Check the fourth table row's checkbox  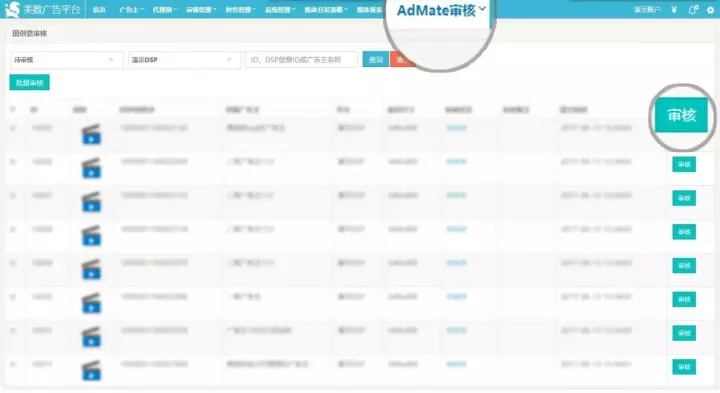coord(13,229)
